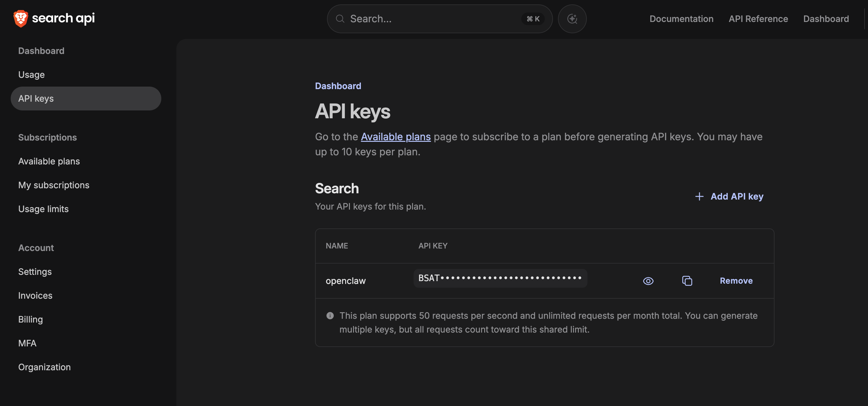Open the MFA settings page
This screenshot has height=406, width=868.
(27, 343)
